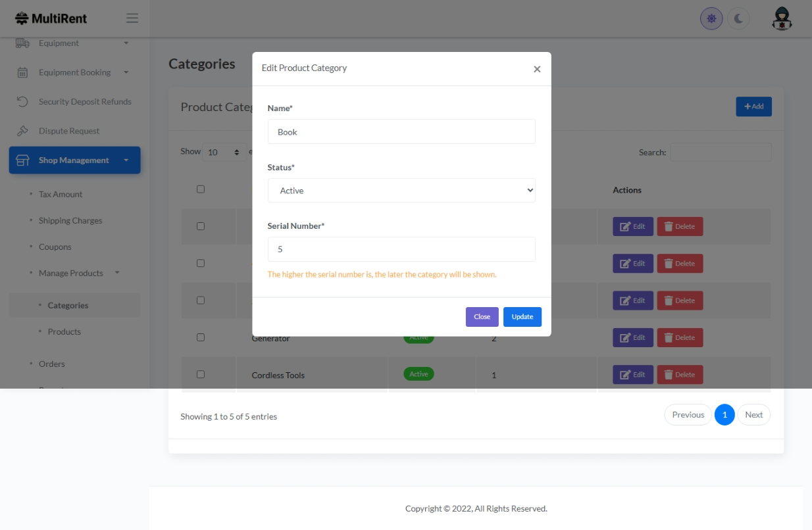Check the Generator row checkbox
The image size is (812, 530).
pyautogui.click(x=201, y=337)
